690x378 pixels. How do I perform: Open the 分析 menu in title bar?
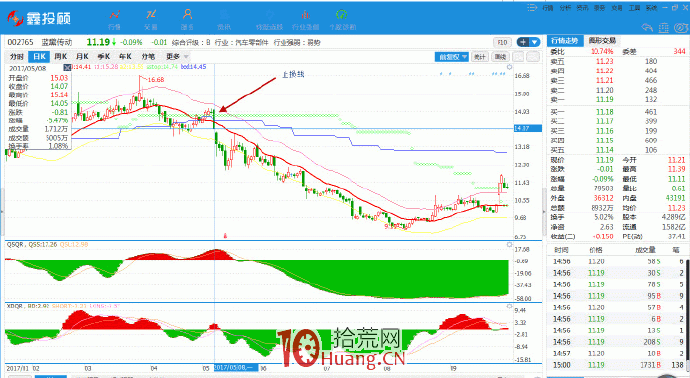pyautogui.click(x=565, y=8)
